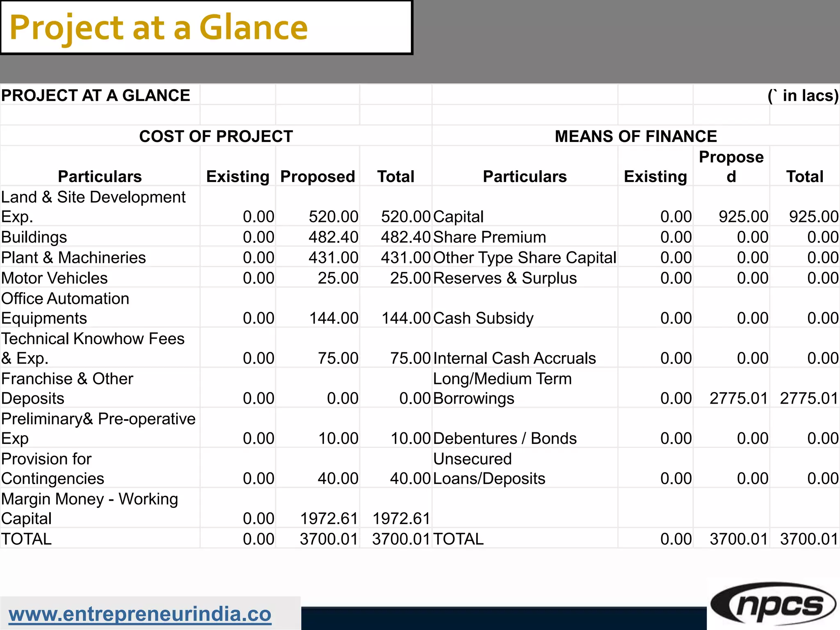Click the 'Office Automation Equipments' row label

tap(65, 308)
